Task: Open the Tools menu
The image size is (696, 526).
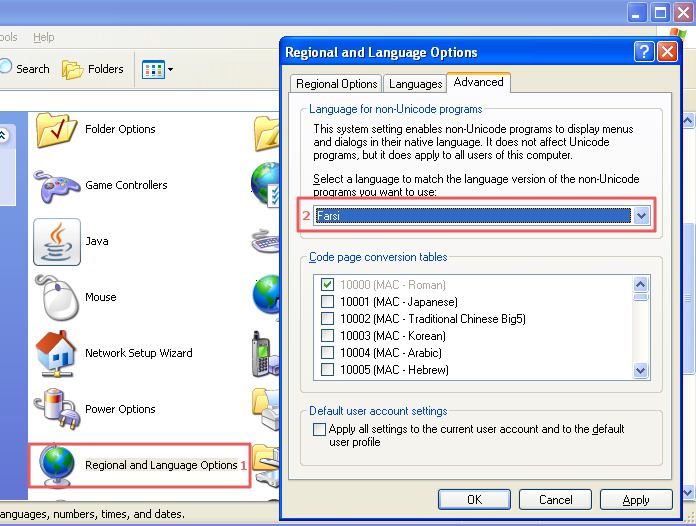Action: pos(8,37)
